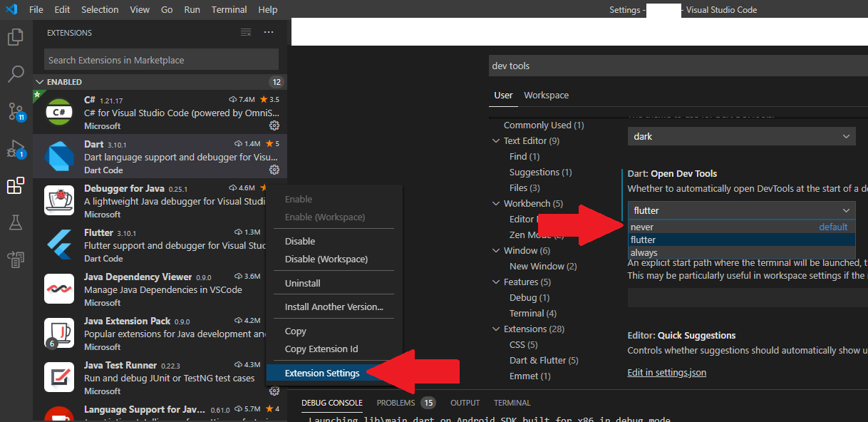868x422 pixels.
Task: Click manage gear for Java Test Runner
Action: [274, 391]
